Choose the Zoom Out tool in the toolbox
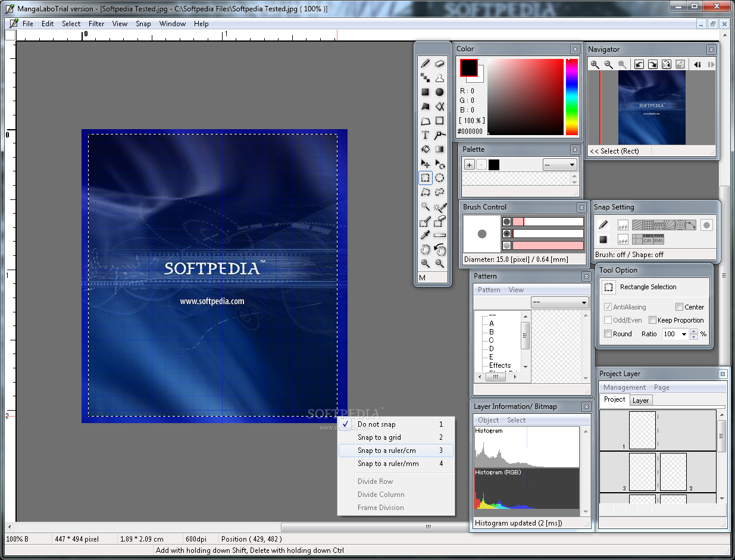Image resolution: width=735 pixels, height=560 pixels. tap(440, 263)
